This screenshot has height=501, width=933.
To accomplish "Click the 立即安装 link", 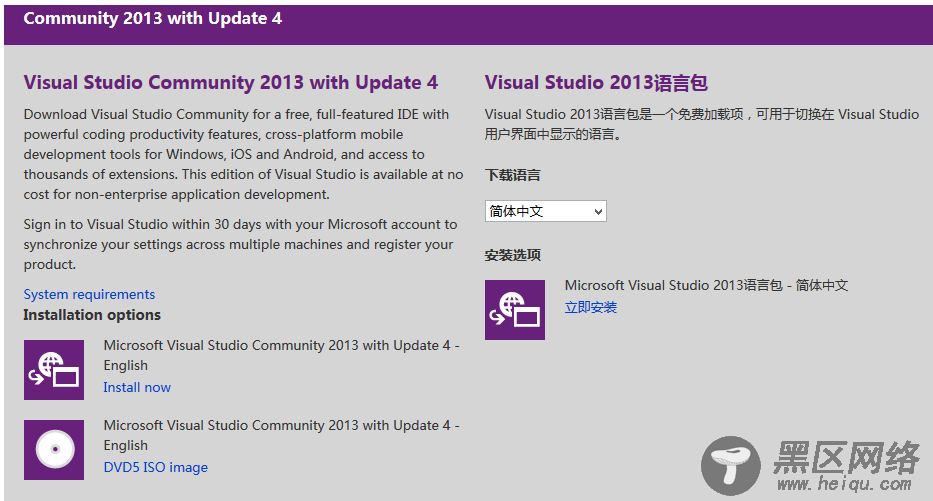I will (x=591, y=307).
